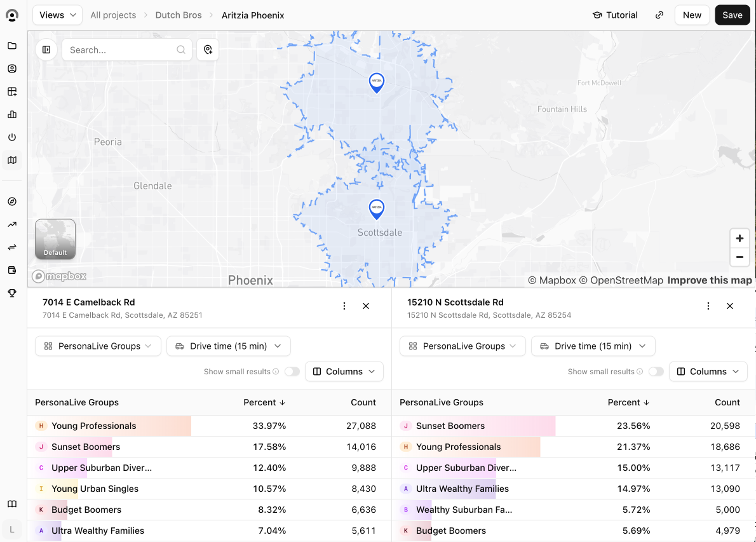Click Aritzia Phoenix breadcrumb
This screenshot has height=542, width=756.
click(253, 15)
